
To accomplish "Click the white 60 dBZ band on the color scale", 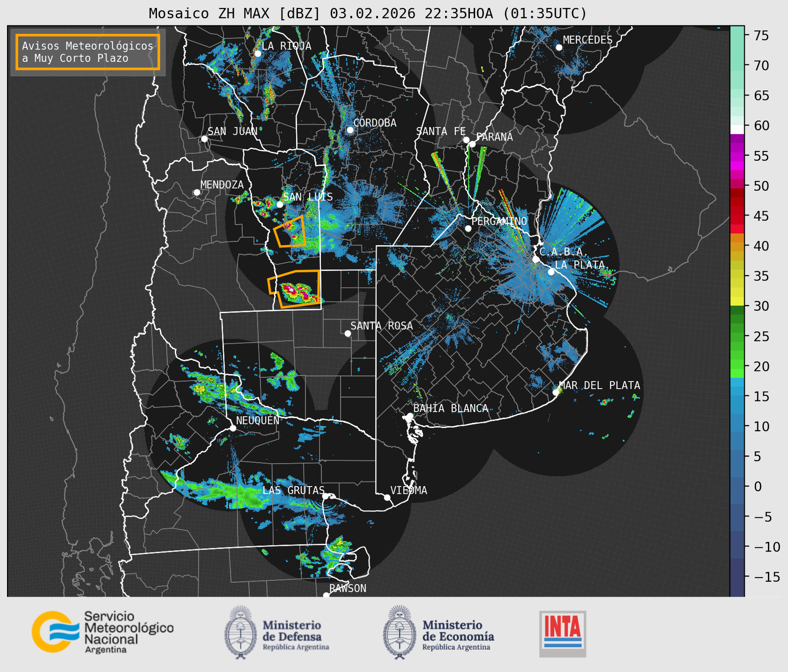I will pyautogui.click(x=737, y=129).
